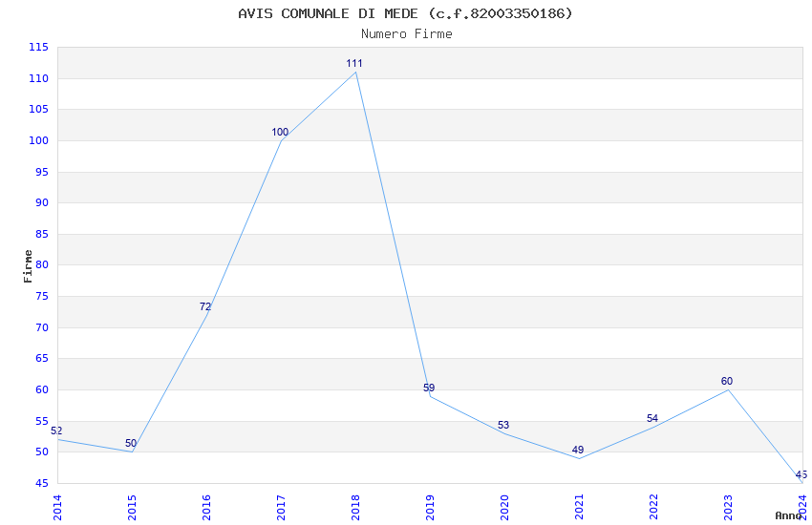This screenshot has width=812, height=525.
Task: Select the data label 54 at 2022
Action: (x=652, y=418)
